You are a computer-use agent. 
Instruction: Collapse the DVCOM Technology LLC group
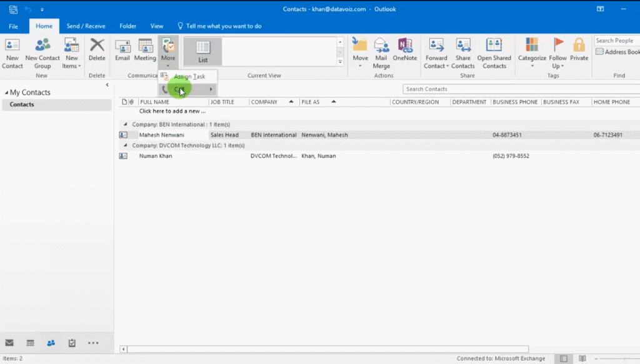click(125, 145)
